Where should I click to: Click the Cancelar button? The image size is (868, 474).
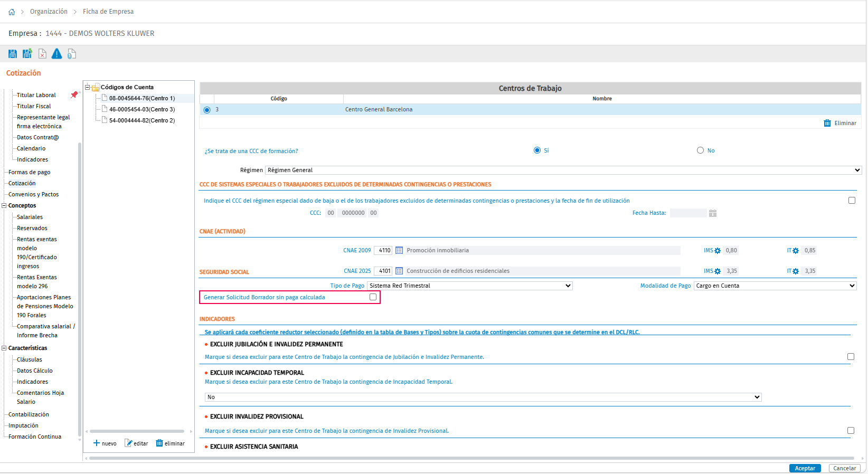(845, 468)
